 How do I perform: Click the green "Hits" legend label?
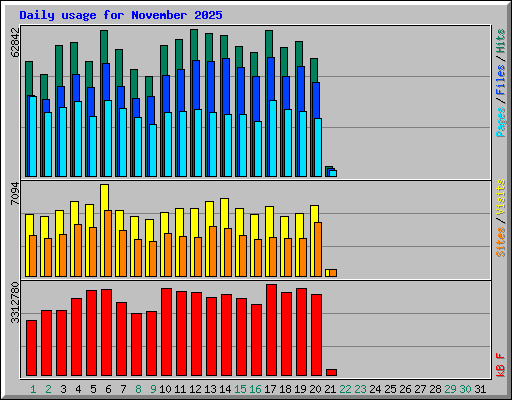[x=500, y=41]
